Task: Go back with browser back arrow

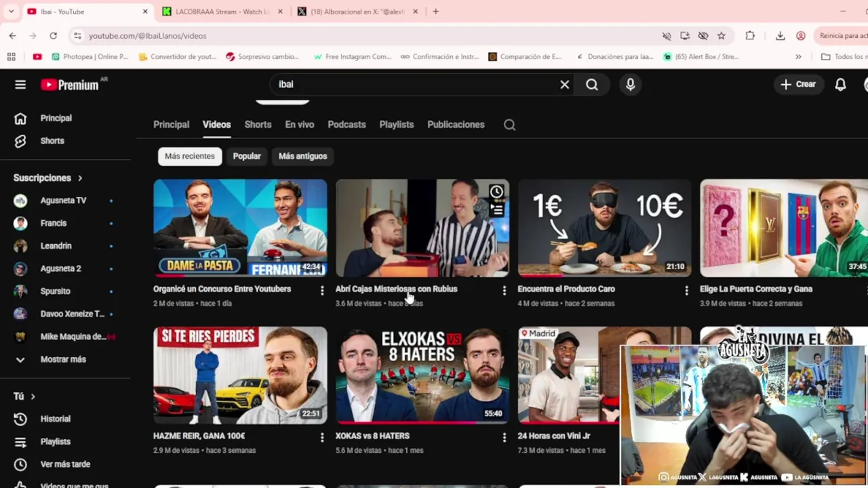Action: point(12,35)
